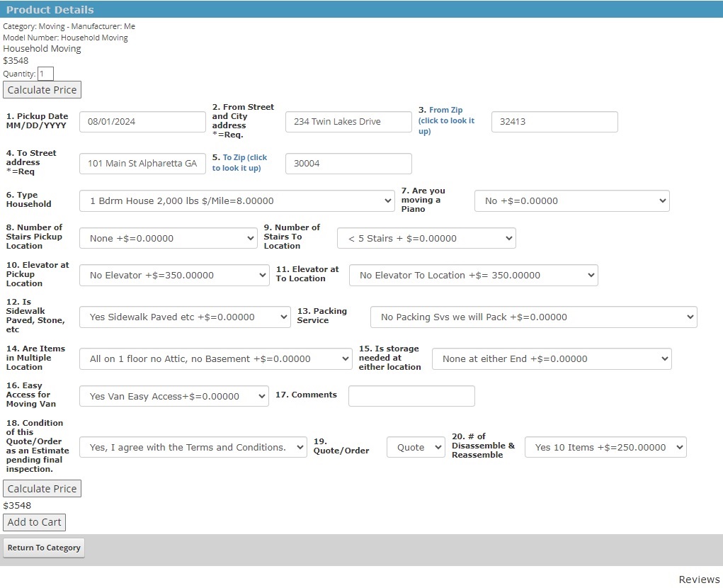Open the Packing Service dropdown
Screen dimensions: 723x588
tap(533, 317)
